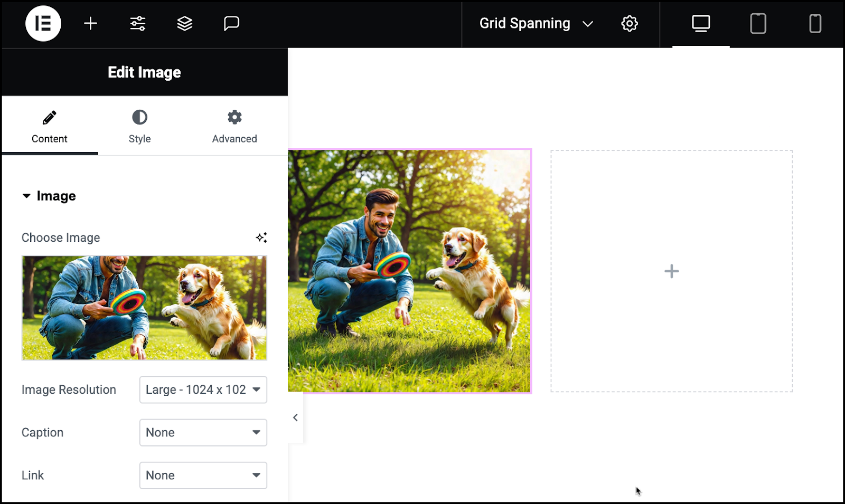Open the Link dropdown
Image resolution: width=845 pixels, height=504 pixels.
point(203,476)
